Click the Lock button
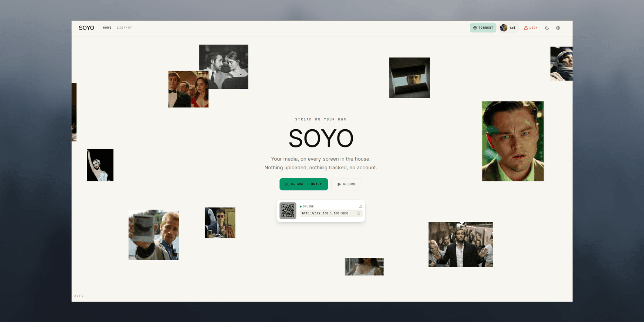 [x=531, y=28]
